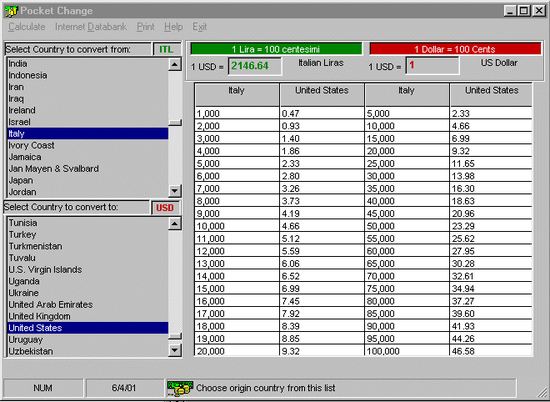Click the convert-to list scrollbar thumb
Screen dimensions: 550x402
[175, 336]
